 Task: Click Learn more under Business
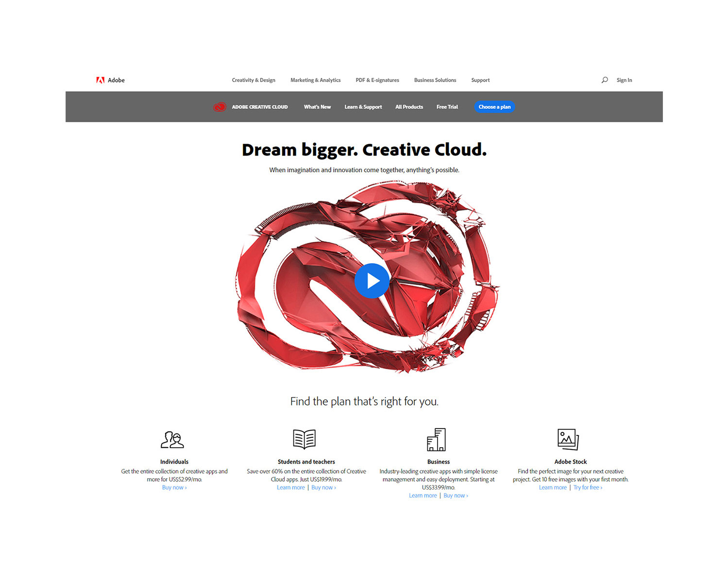point(423,496)
